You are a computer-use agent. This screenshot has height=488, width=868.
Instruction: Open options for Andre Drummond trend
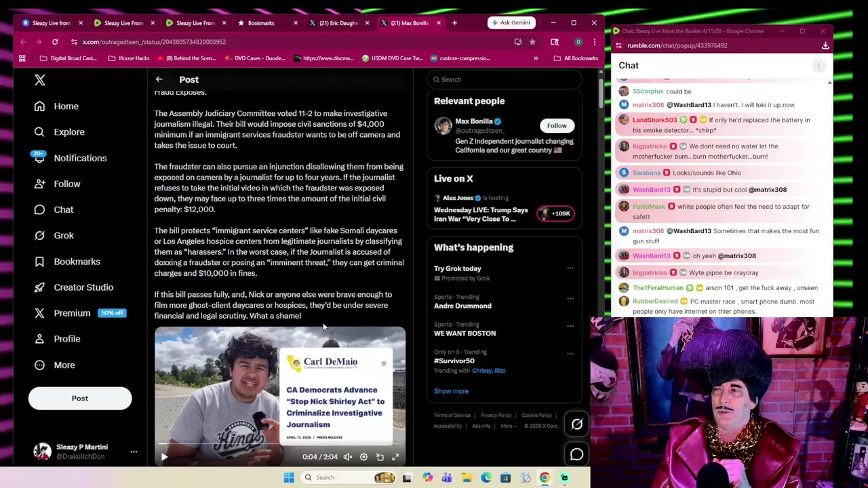pyautogui.click(x=570, y=298)
